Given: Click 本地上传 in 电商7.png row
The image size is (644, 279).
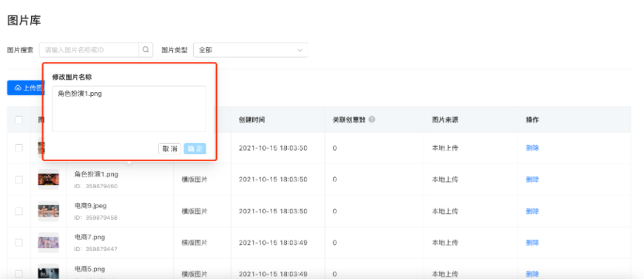Looking at the screenshot, I should coord(445,243).
